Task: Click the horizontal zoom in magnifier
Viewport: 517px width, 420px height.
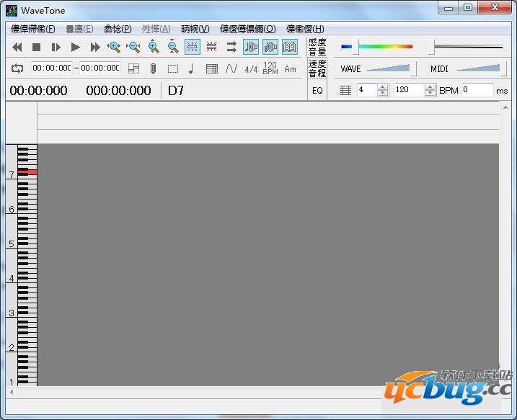Action: point(114,48)
